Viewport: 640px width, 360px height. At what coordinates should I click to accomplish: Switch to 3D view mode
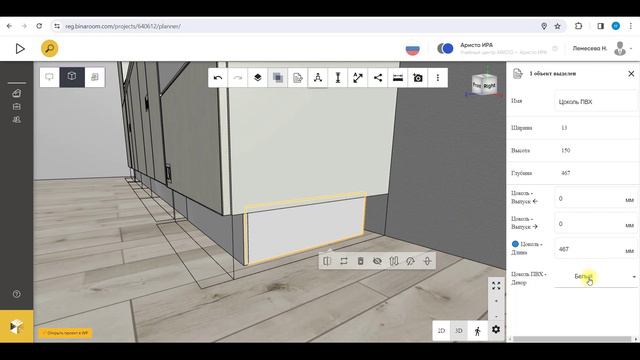coord(459,331)
